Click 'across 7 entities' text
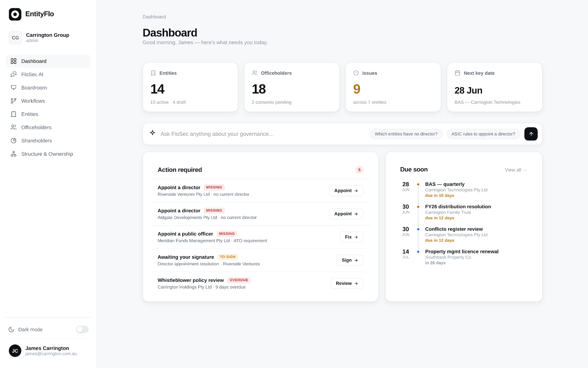Screen dimensions: 588x368 tap(370, 102)
